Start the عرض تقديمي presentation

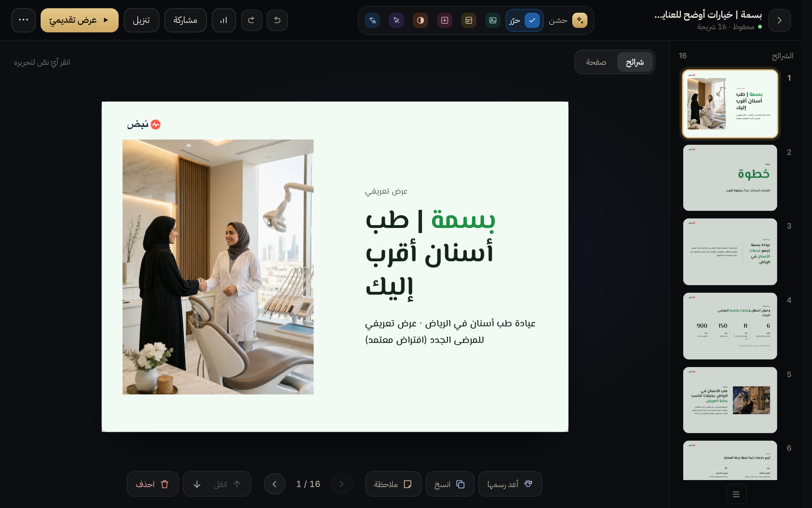tap(79, 20)
